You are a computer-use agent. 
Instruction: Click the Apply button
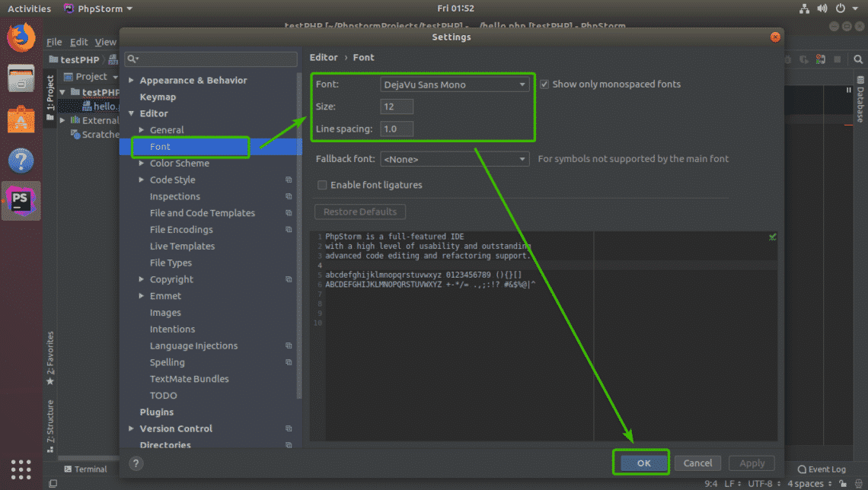[752, 463]
